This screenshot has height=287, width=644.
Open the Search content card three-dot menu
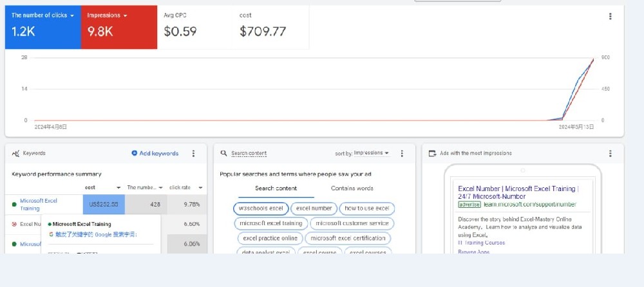click(402, 153)
